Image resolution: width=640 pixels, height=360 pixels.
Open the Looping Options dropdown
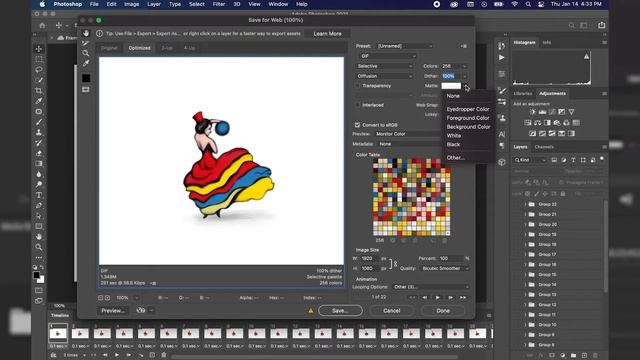pos(431,287)
